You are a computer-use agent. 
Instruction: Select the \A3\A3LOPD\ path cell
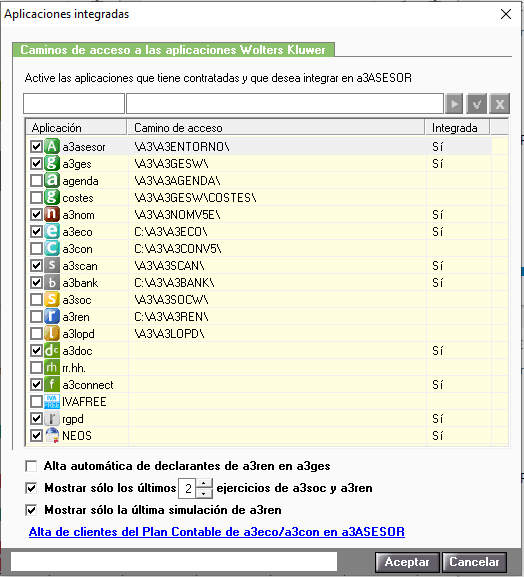pyautogui.click(x=277, y=333)
